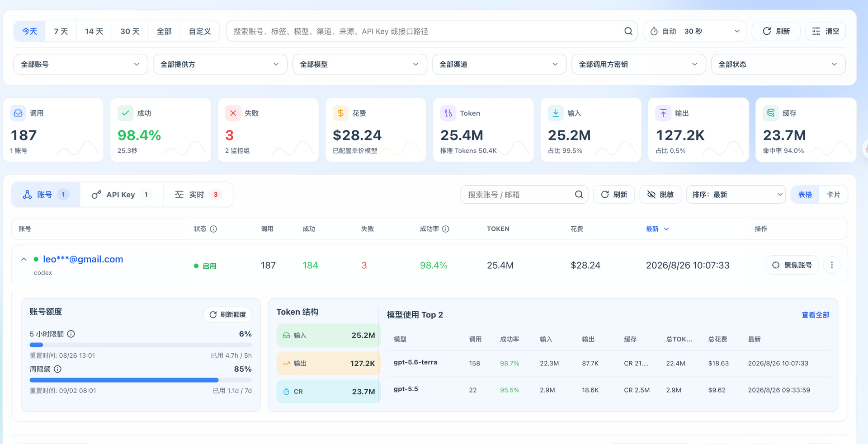Click the 失败 card red X icon
868x444 pixels.
pyautogui.click(x=233, y=113)
